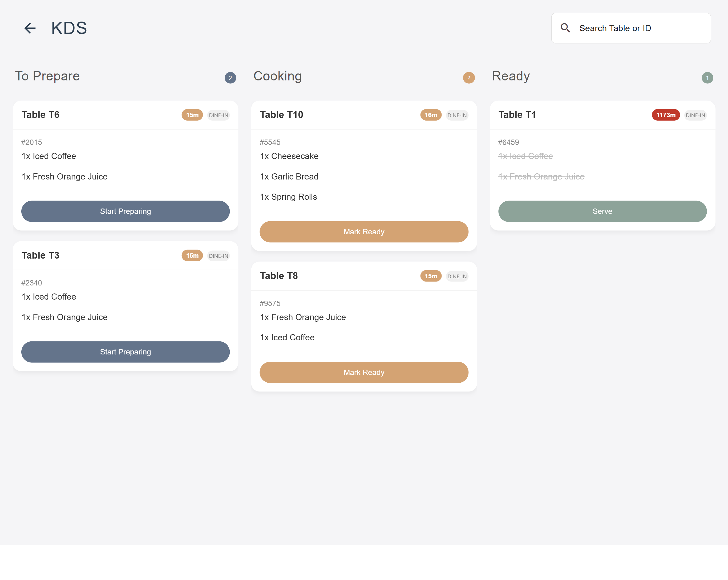Click Garlic Bread item in Table T10
The image size is (728, 580).
coord(289,177)
